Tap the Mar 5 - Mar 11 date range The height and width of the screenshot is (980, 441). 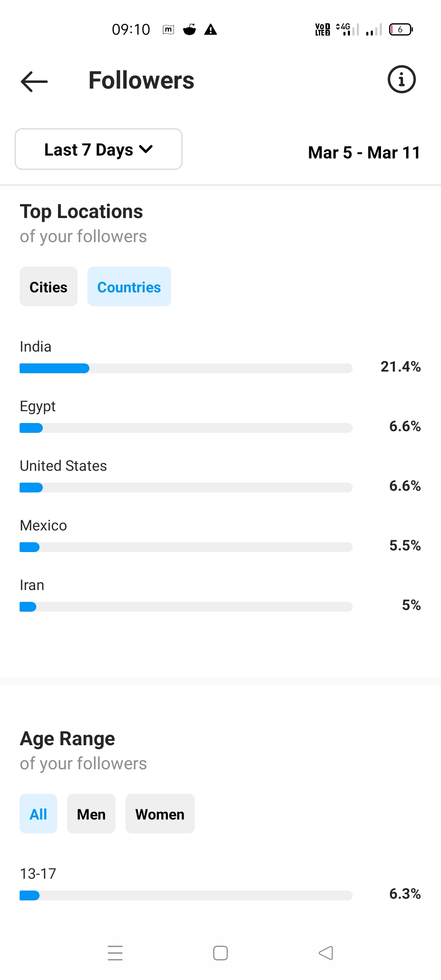point(364,152)
